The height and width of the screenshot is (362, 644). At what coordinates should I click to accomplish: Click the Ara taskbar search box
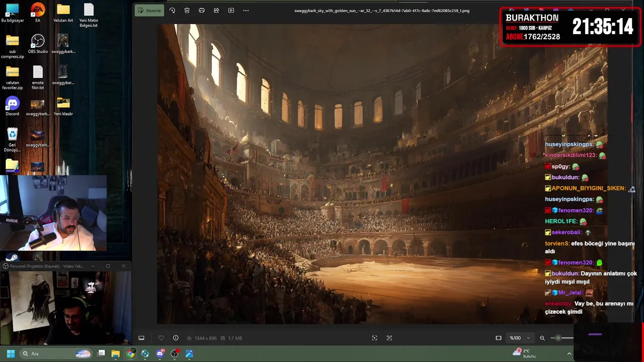(56, 354)
